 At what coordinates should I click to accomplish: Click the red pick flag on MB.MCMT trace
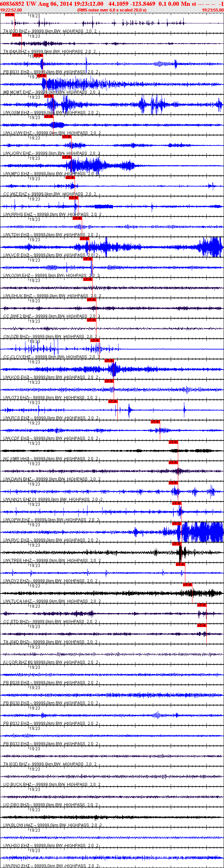42,76
